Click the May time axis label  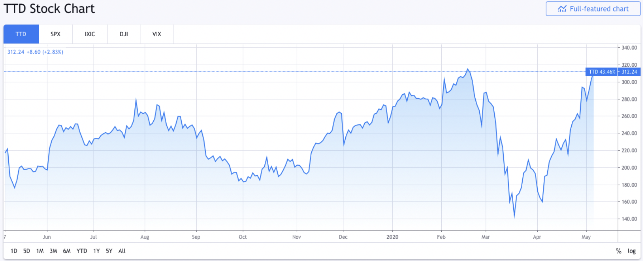[x=586, y=237]
